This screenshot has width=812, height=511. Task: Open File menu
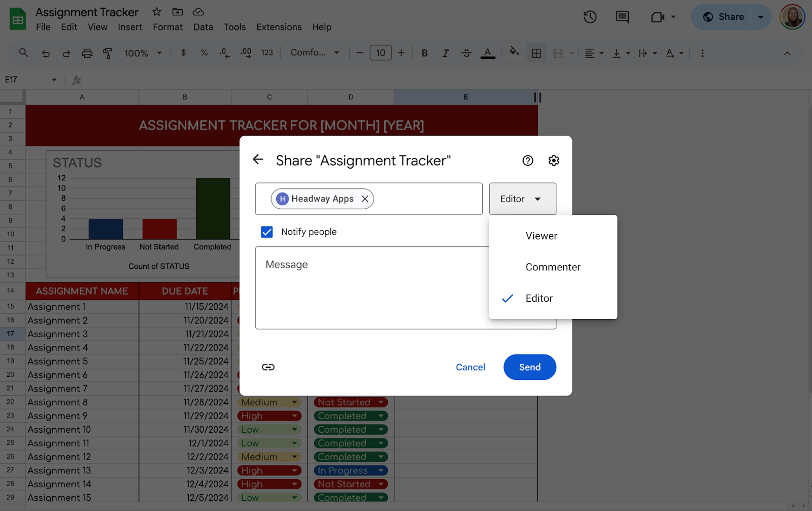pos(43,27)
